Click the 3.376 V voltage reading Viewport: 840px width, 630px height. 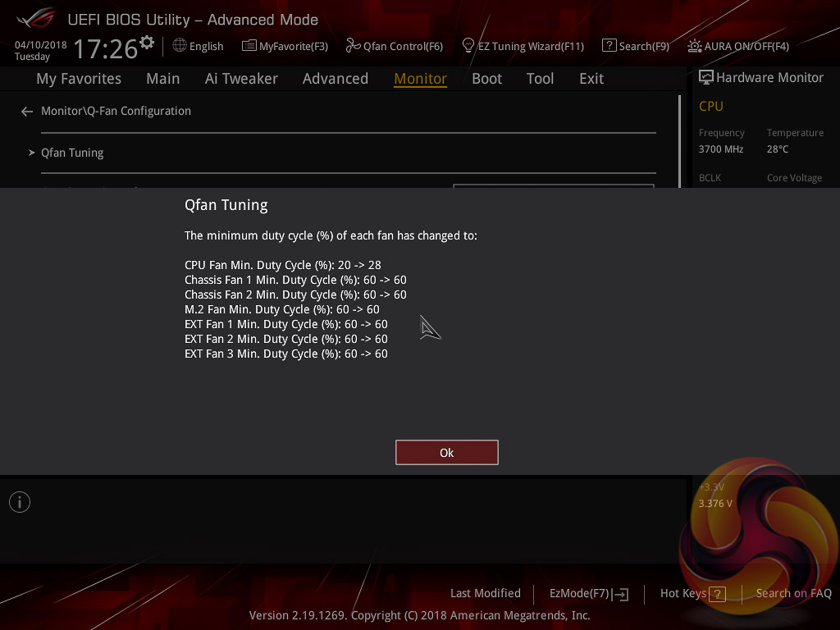715,504
